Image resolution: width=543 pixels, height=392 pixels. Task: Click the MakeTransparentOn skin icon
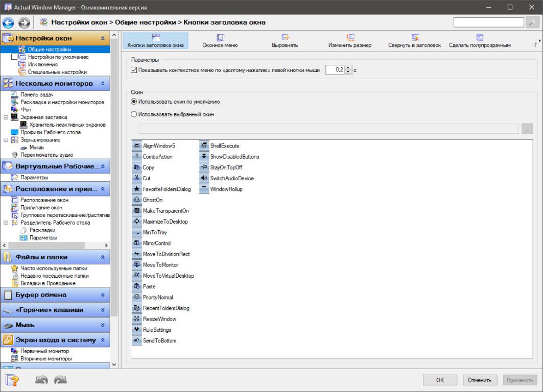coord(136,211)
